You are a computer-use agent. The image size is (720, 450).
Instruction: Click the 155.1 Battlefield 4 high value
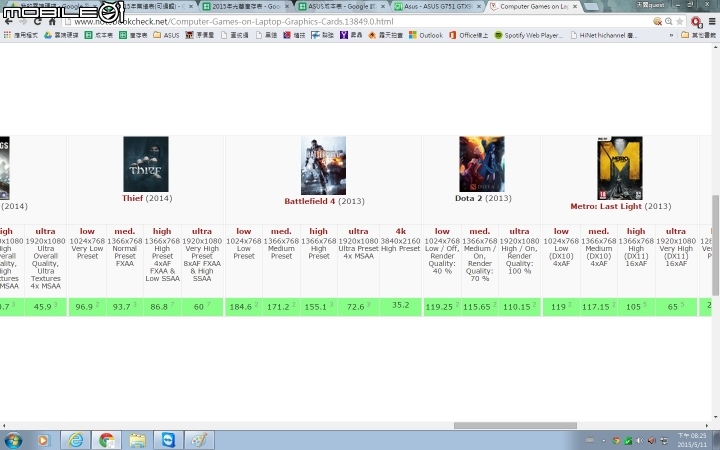click(318, 307)
